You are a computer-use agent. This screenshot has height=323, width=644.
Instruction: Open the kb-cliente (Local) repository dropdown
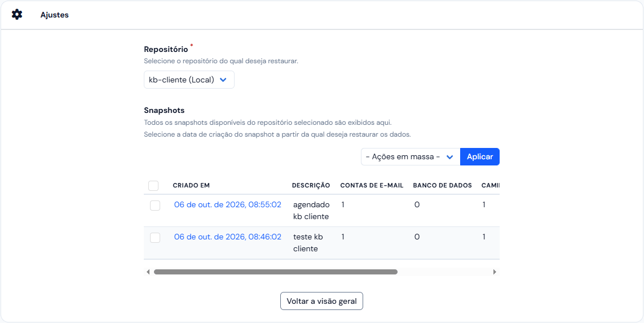point(189,80)
